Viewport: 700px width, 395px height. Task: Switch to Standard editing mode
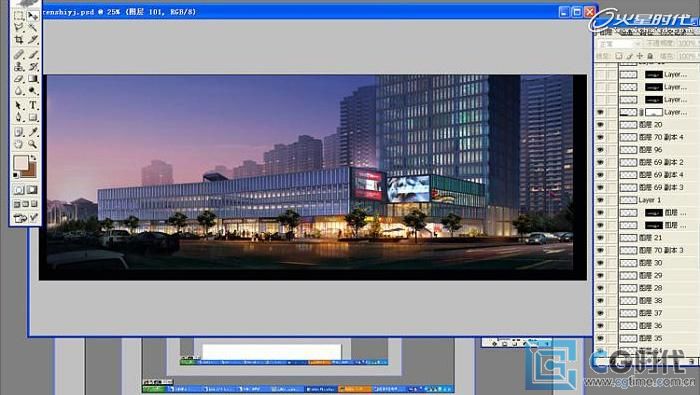pos(19,190)
